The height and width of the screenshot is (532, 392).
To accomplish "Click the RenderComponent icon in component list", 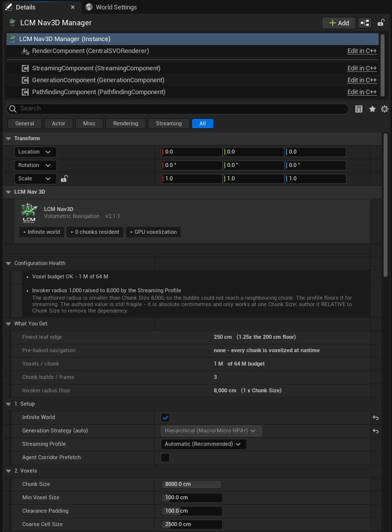I will click(25, 51).
